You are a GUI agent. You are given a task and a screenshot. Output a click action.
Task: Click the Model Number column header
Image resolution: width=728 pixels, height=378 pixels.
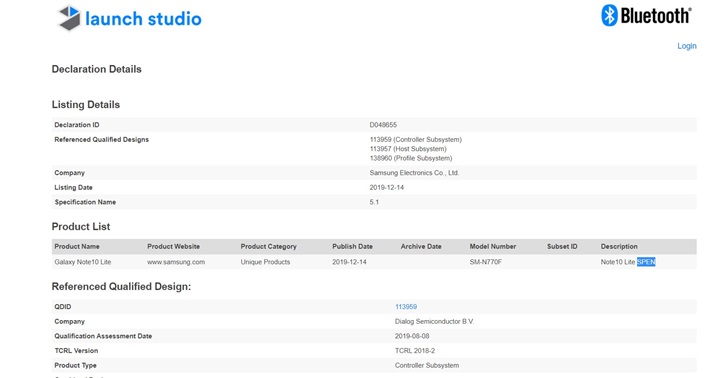[x=493, y=247]
